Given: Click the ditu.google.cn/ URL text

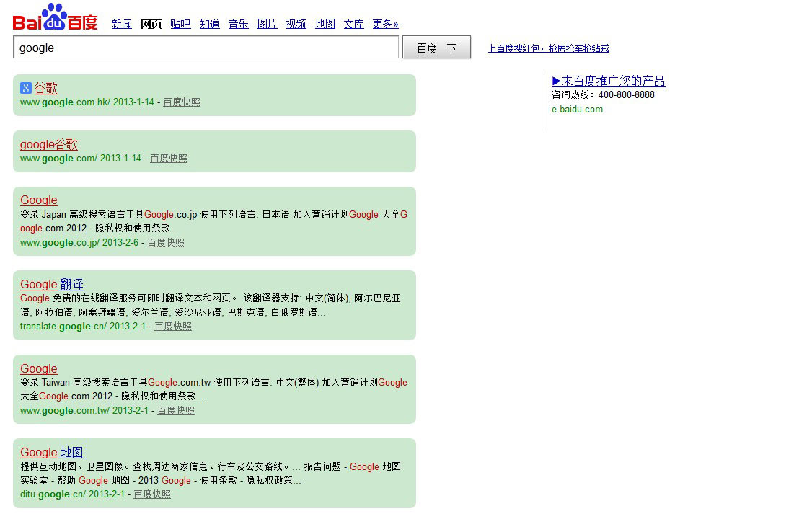Looking at the screenshot, I should 53,494.
